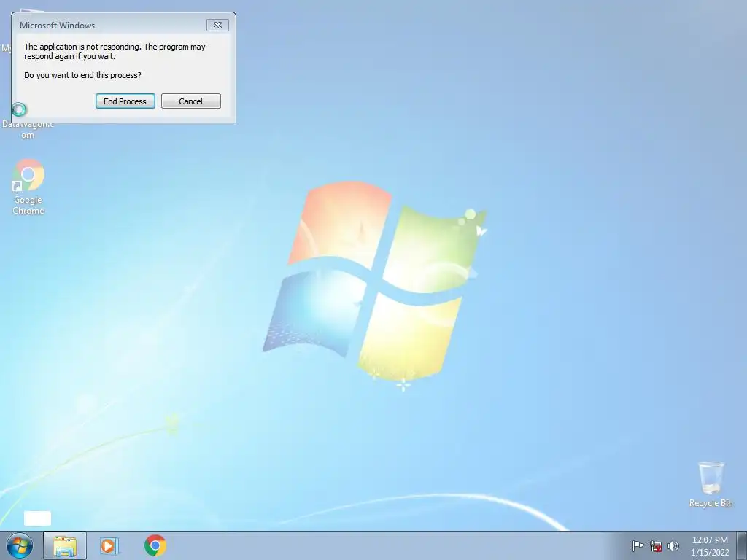Close the Microsoft Windows dialog
Image resolution: width=747 pixels, height=560 pixels.
217,26
